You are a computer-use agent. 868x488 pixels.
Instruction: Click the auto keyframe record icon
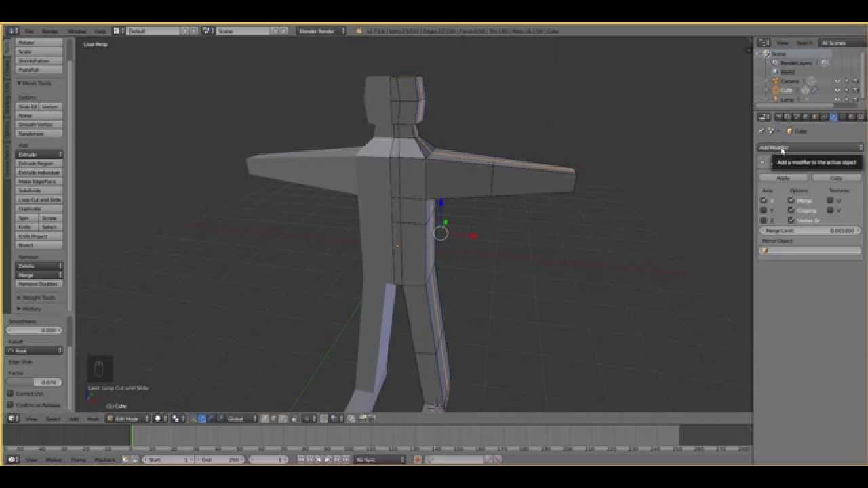(x=417, y=460)
